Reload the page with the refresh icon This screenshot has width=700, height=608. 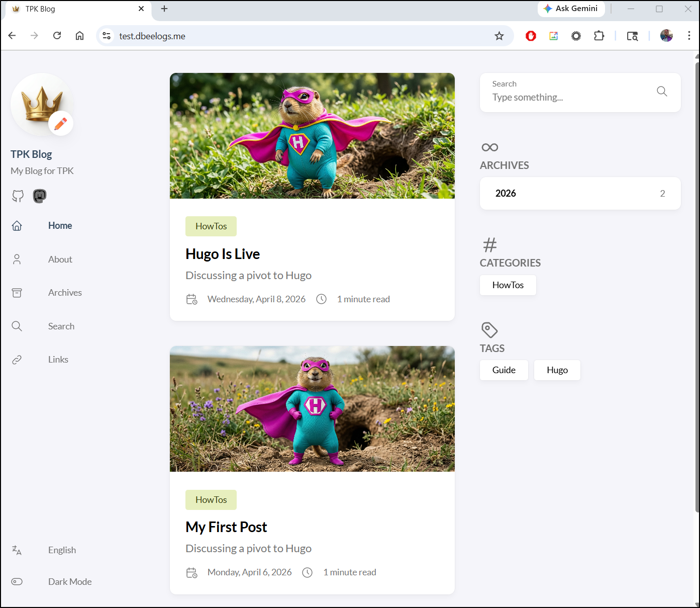[57, 36]
